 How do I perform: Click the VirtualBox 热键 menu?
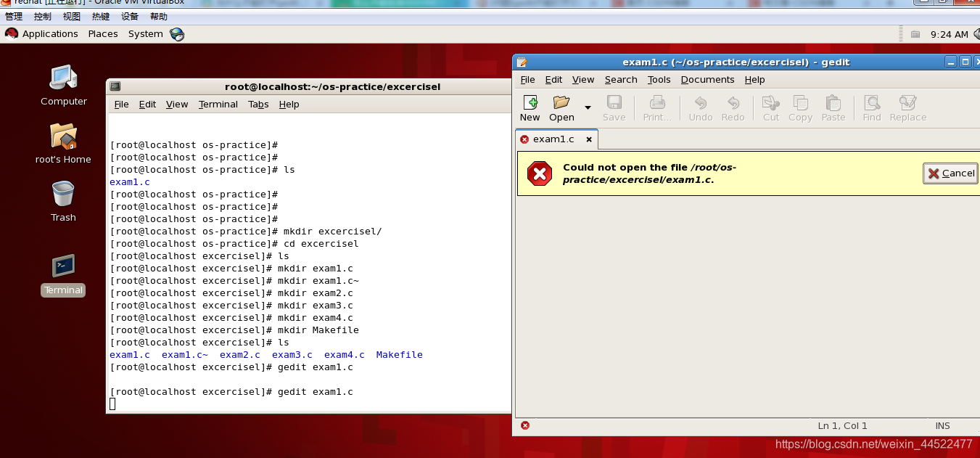(x=100, y=16)
